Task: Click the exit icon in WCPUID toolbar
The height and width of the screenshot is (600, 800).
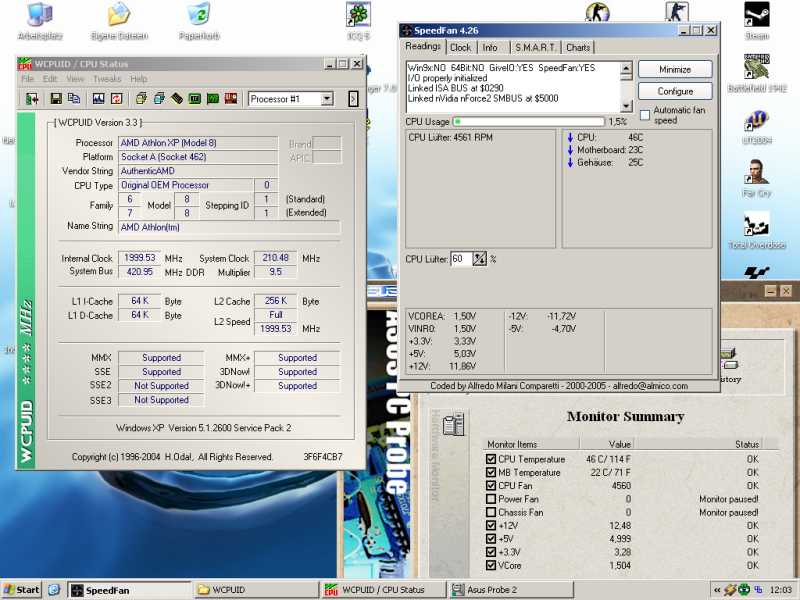Action: click(x=32, y=99)
